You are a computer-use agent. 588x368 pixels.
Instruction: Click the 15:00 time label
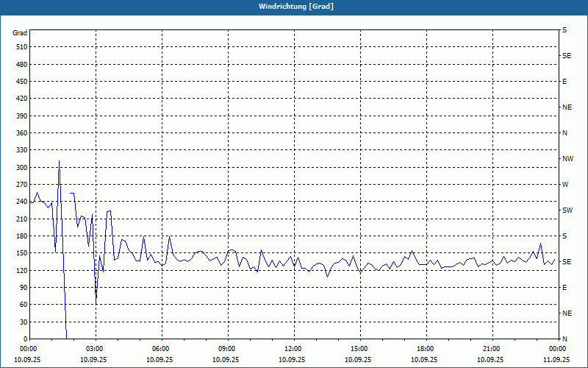(360, 349)
